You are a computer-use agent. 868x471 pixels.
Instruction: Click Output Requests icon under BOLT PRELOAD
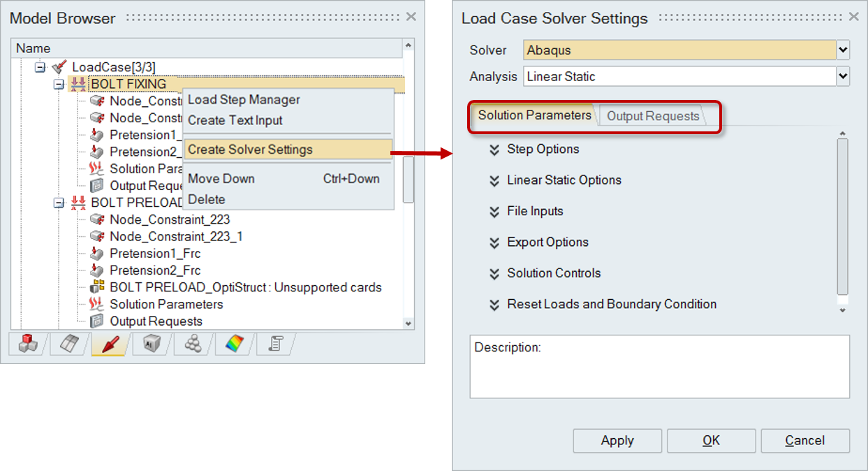coord(97,321)
